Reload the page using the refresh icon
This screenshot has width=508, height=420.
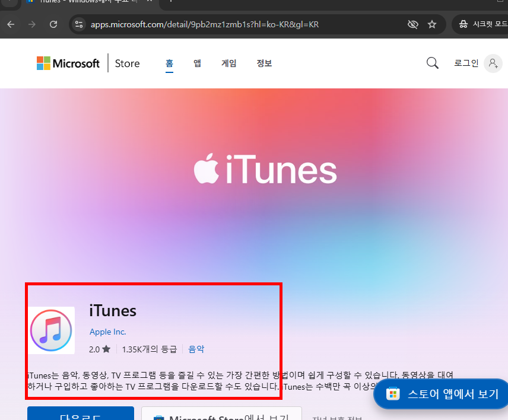pos(53,24)
